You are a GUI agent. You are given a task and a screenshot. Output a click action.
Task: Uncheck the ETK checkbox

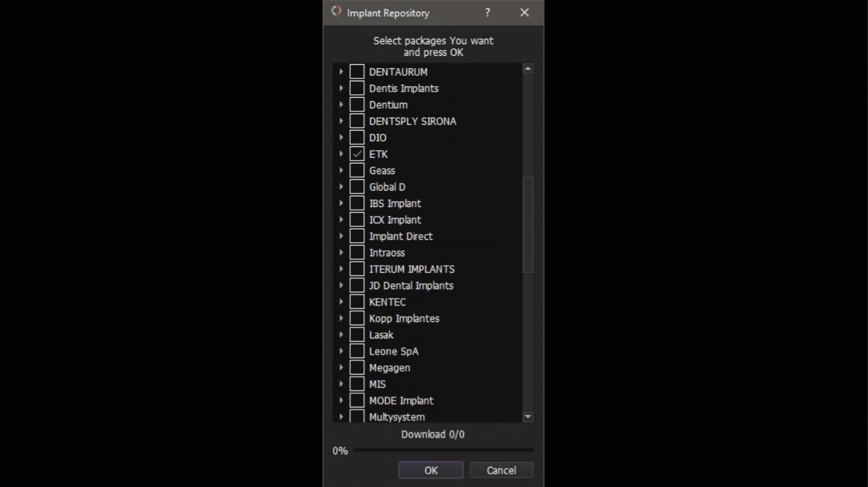click(x=357, y=154)
